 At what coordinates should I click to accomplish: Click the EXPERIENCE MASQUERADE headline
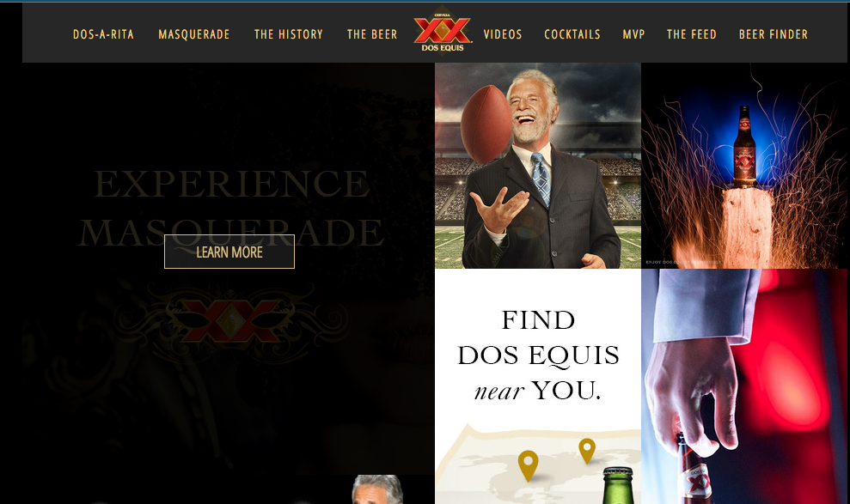(x=231, y=209)
